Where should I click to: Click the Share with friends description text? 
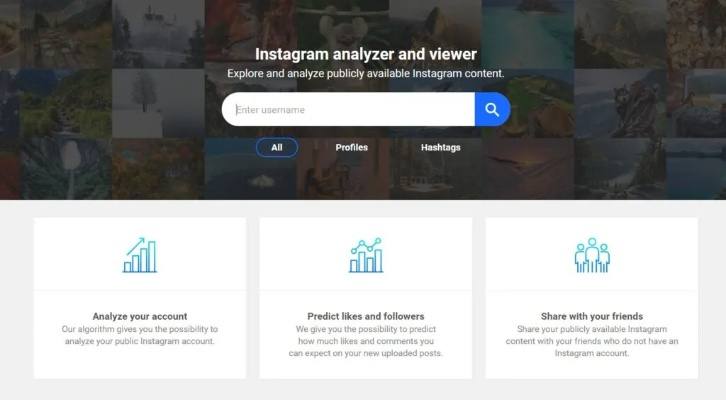(x=592, y=341)
